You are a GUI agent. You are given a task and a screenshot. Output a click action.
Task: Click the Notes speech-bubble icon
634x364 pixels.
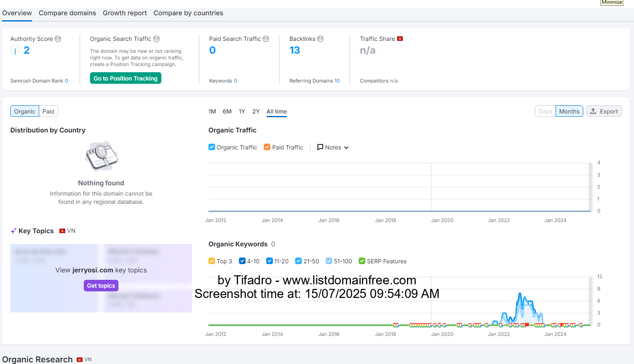[x=320, y=147]
